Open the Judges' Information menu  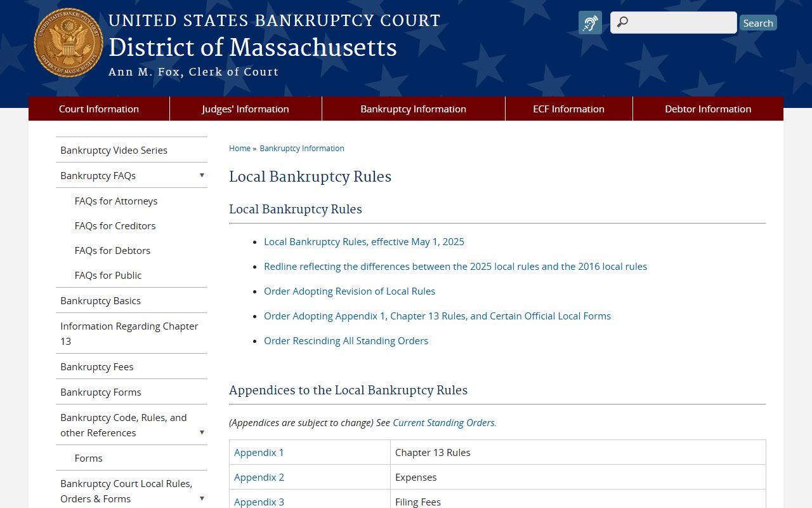coord(246,109)
